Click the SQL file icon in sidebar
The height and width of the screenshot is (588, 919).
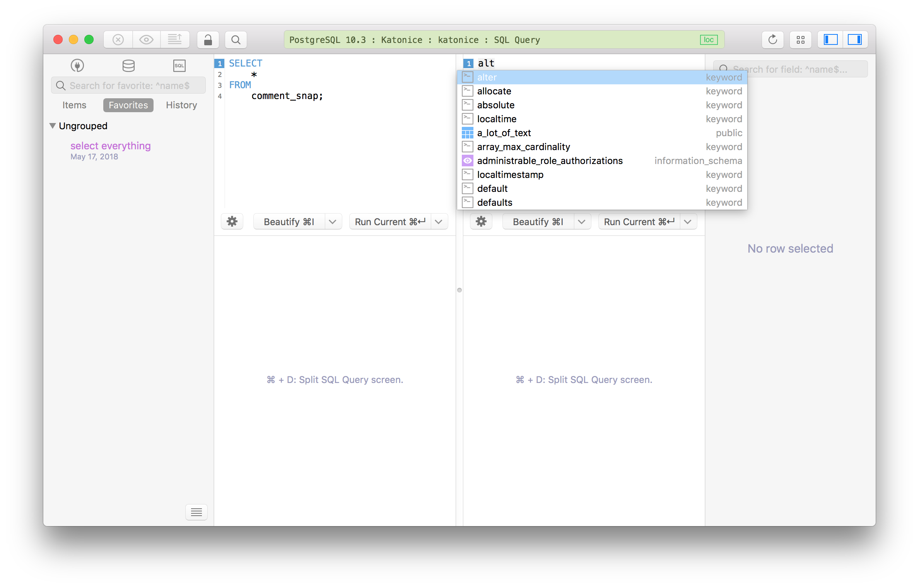coord(179,65)
